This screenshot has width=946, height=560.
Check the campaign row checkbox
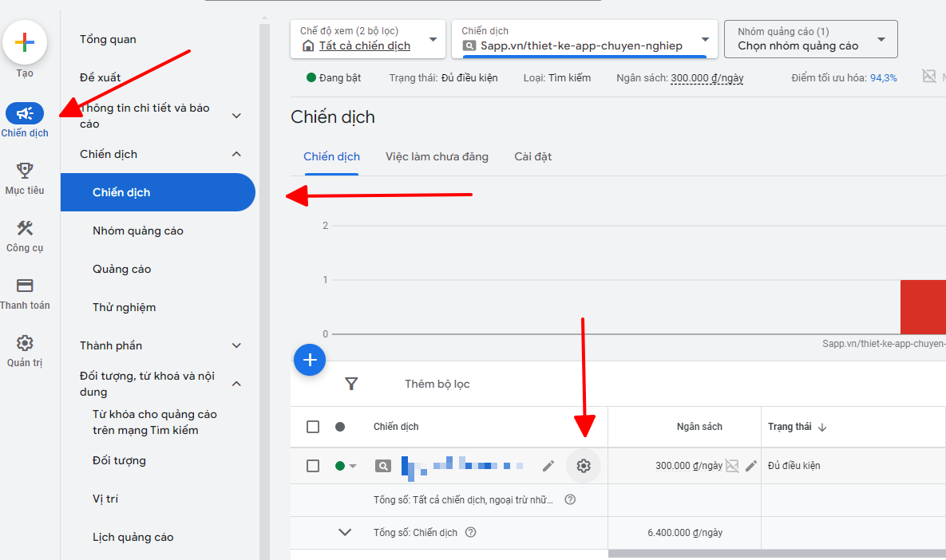pos(312,466)
